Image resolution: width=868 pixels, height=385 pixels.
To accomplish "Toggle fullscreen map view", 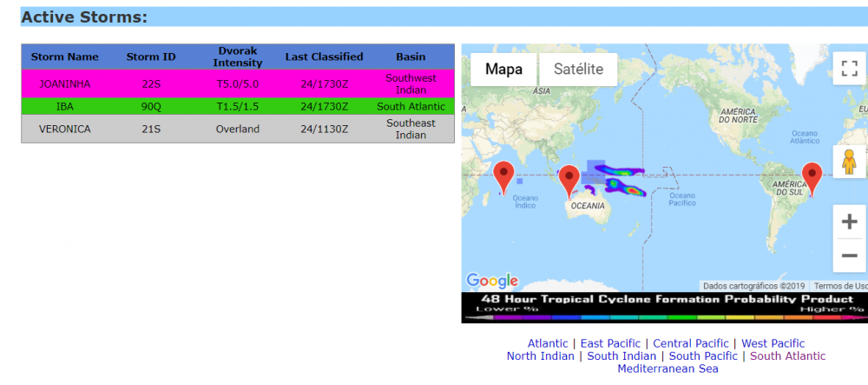I will [x=849, y=69].
